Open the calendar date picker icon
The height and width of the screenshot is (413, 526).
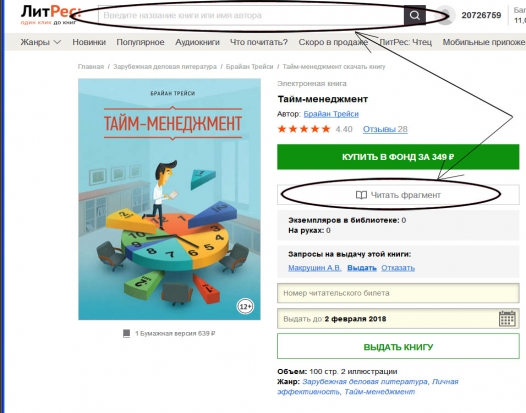pos(507,318)
